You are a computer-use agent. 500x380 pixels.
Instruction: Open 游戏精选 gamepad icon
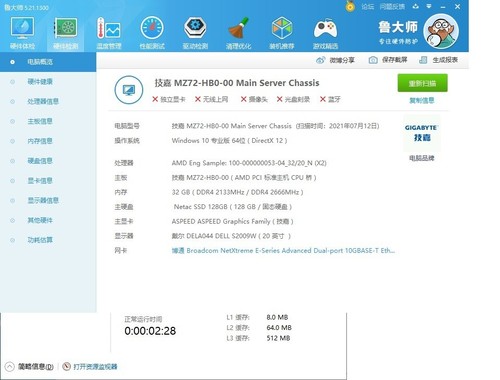(325, 33)
